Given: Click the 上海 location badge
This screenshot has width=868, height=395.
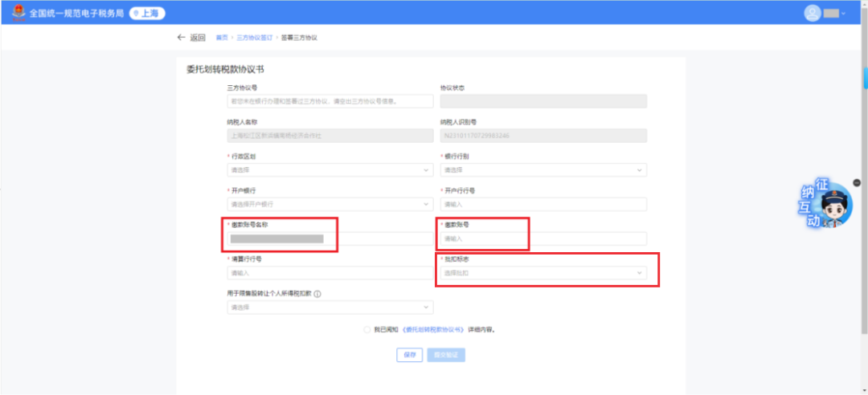Looking at the screenshot, I should 145,13.
